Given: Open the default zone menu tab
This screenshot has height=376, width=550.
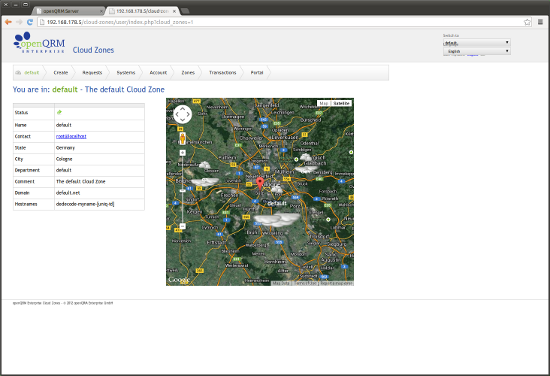Looking at the screenshot, I should [32, 73].
